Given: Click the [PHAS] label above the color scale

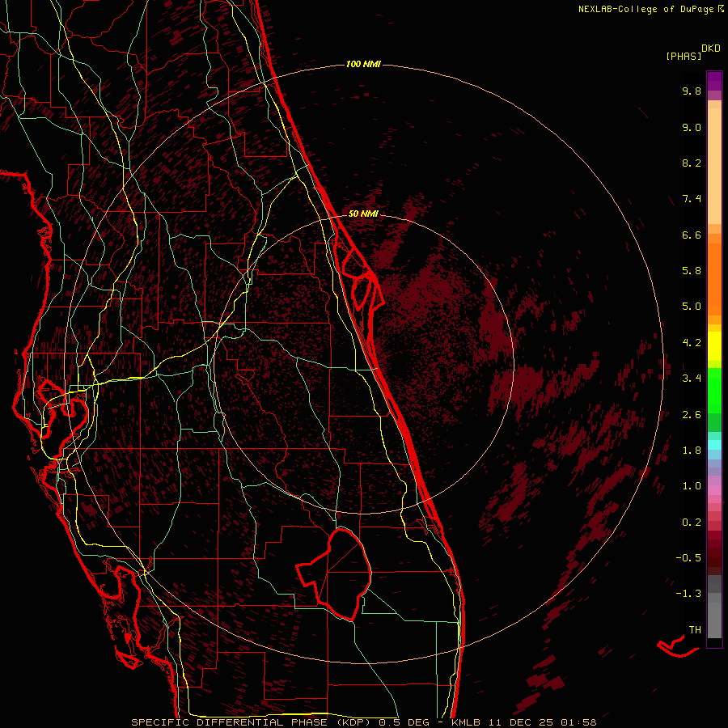Looking at the screenshot, I should (684, 57).
